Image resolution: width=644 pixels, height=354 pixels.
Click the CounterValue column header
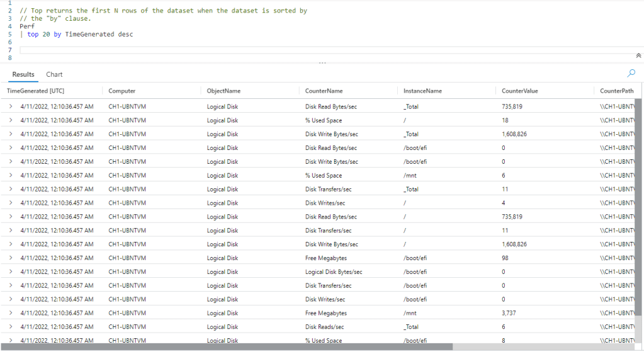tap(519, 91)
